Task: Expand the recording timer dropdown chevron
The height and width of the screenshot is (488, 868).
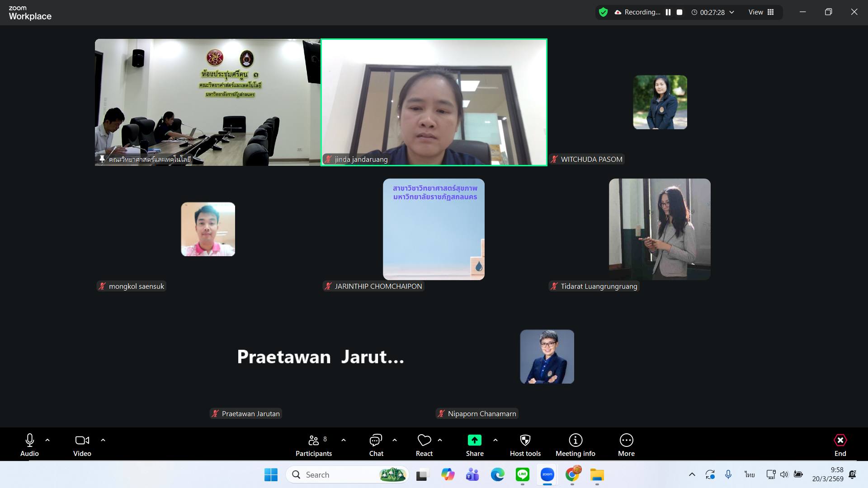Action: pos(731,12)
